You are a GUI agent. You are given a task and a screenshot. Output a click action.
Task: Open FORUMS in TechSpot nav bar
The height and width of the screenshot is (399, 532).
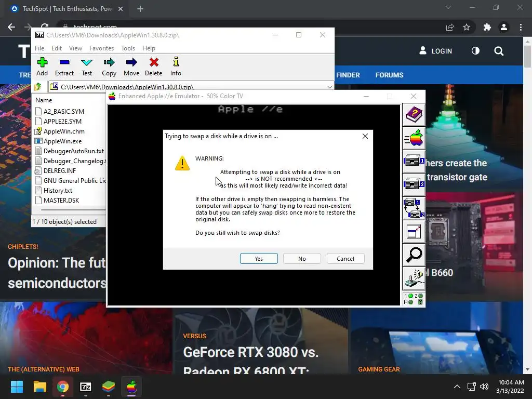click(x=389, y=75)
